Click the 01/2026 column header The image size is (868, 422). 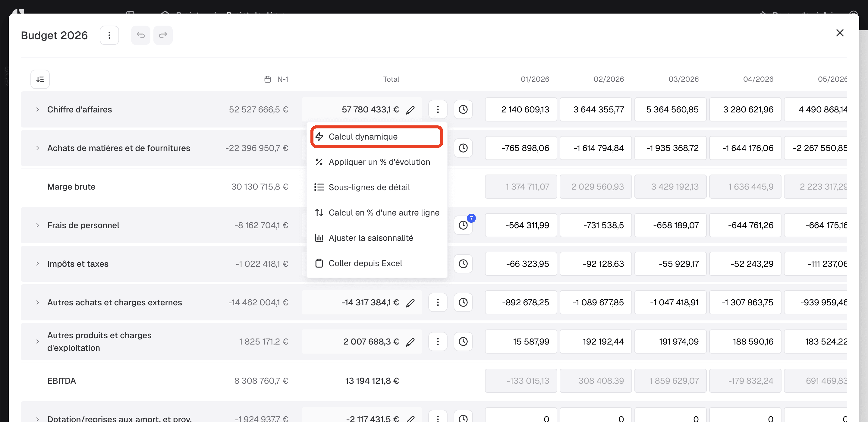pos(535,79)
